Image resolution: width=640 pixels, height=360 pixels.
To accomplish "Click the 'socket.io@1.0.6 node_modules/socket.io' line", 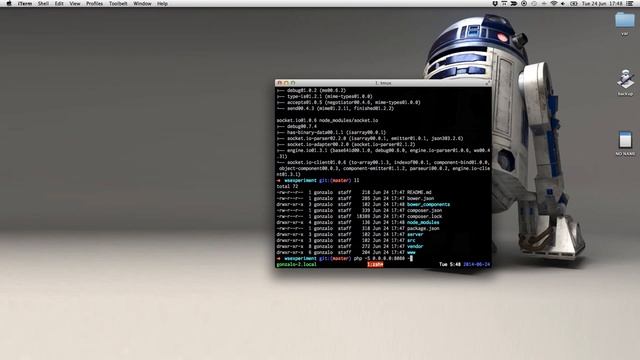I will (327, 120).
